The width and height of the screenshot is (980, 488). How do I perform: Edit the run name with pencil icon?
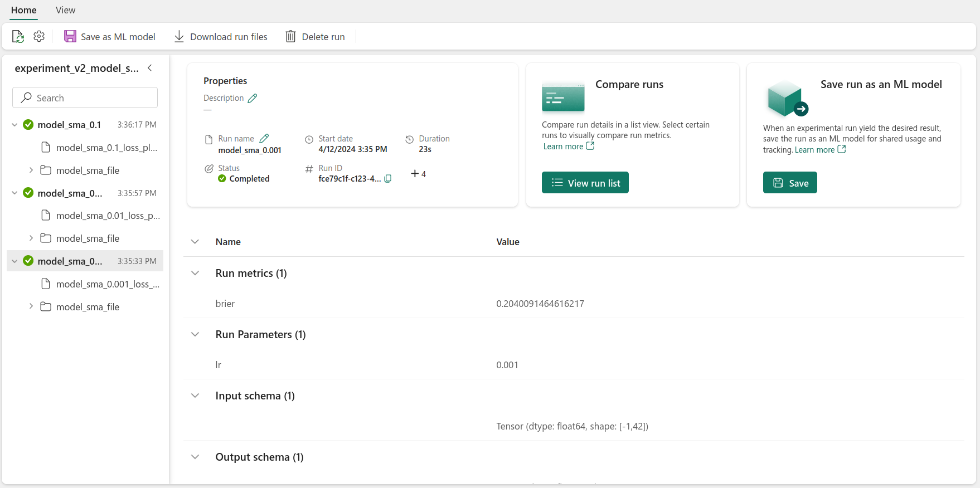264,138
